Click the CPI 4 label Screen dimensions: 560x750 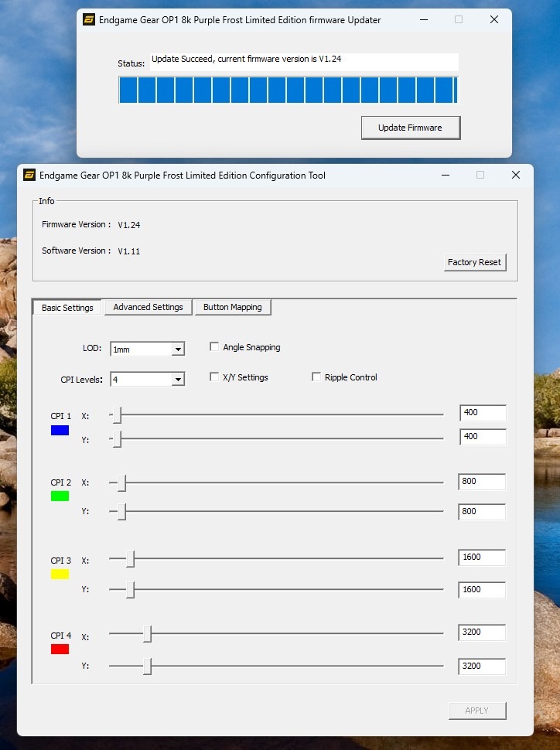click(61, 636)
